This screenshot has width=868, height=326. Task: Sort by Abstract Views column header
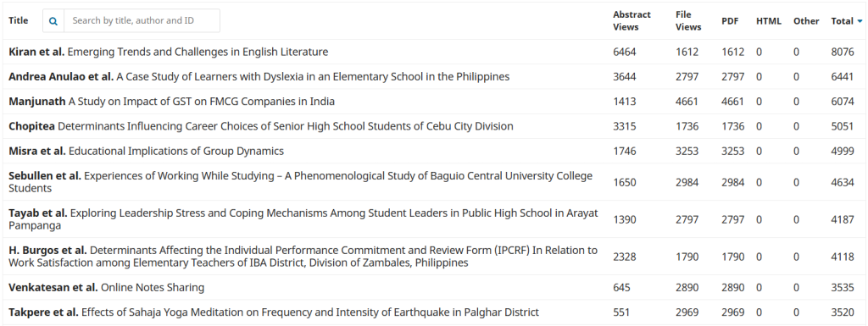pos(632,21)
